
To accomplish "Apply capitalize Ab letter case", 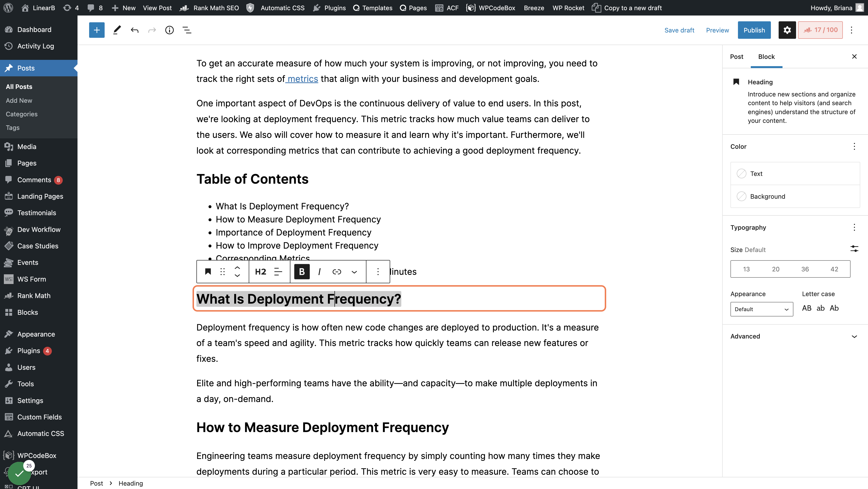I will click(834, 308).
